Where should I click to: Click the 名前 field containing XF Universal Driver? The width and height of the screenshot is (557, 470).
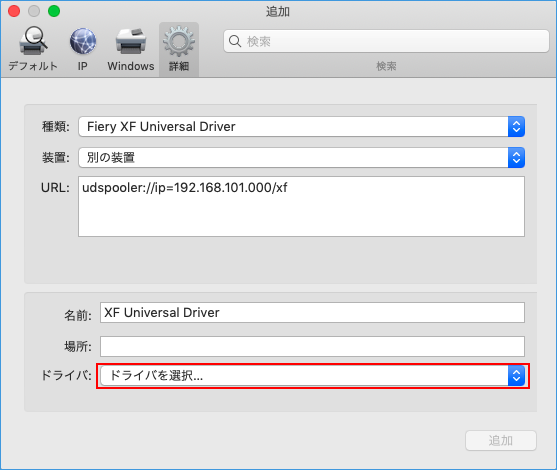click(312, 313)
